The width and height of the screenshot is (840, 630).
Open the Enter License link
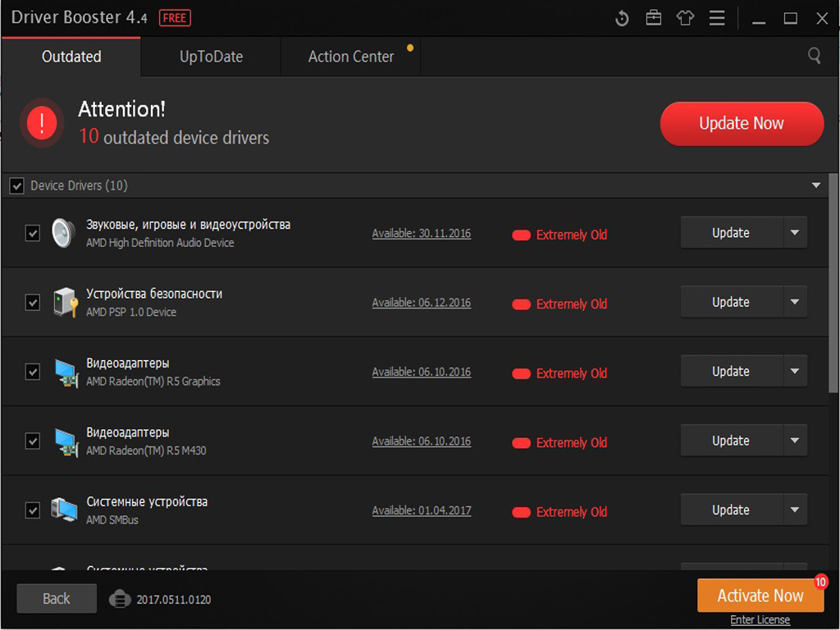760,619
